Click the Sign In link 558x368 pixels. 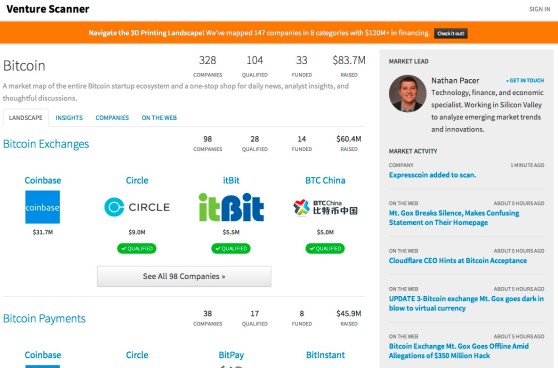(539, 9)
